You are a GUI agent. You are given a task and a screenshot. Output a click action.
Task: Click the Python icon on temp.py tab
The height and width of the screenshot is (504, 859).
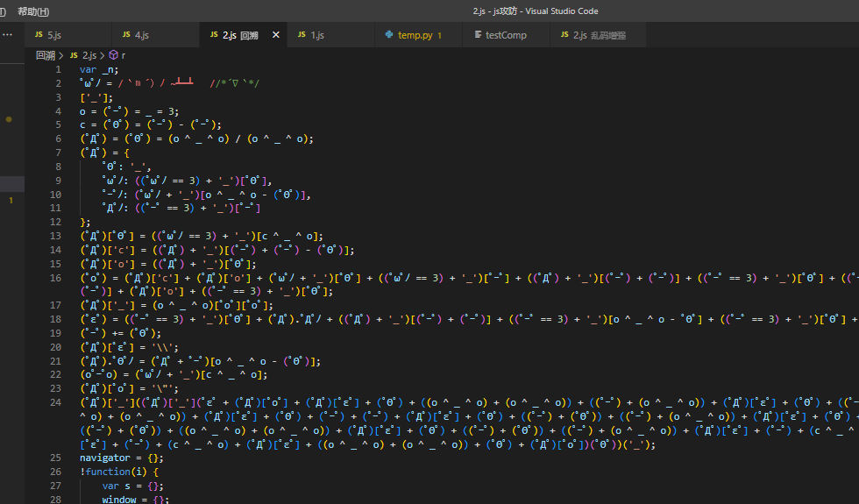tap(389, 34)
